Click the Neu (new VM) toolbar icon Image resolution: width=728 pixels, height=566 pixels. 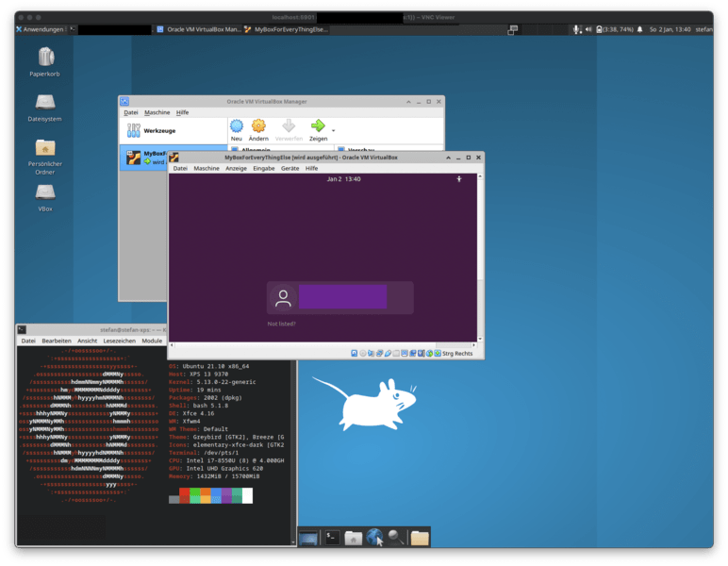(237, 125)
